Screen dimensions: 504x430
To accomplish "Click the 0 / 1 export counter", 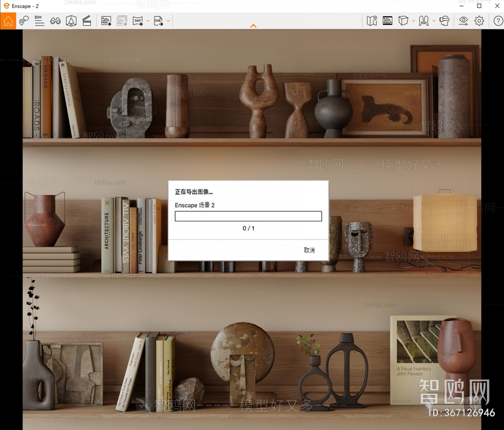I will point(249,228).
